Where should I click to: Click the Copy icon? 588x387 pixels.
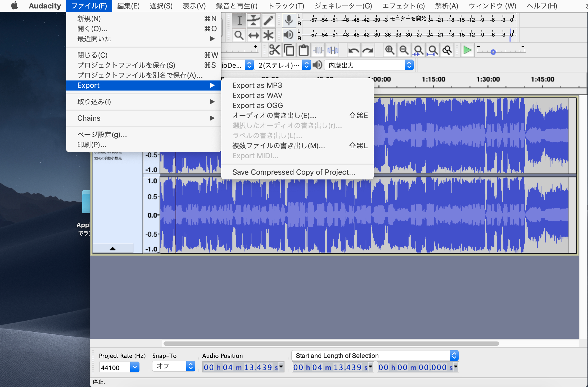point(289,50)
